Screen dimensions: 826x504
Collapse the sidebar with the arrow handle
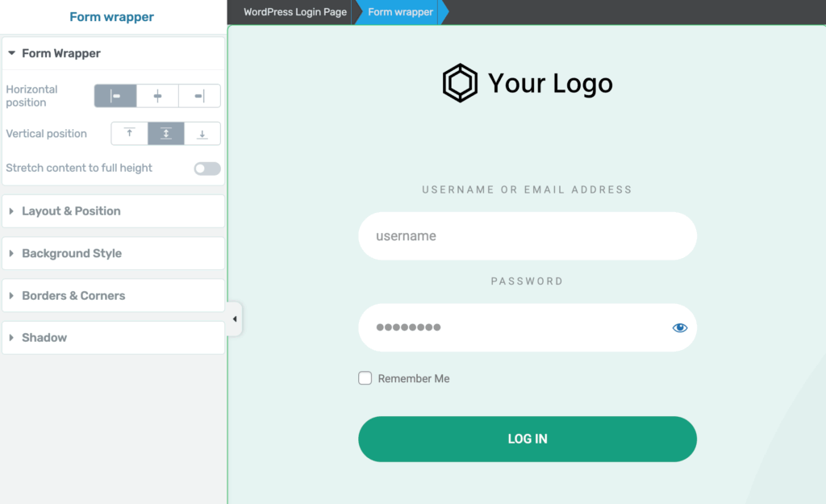click(x=235, y=319)
